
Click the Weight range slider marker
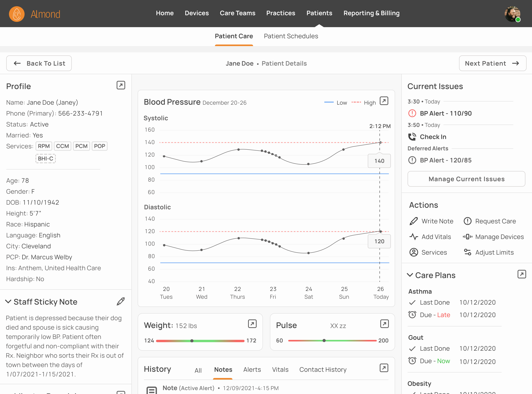(x=192, y=341)
